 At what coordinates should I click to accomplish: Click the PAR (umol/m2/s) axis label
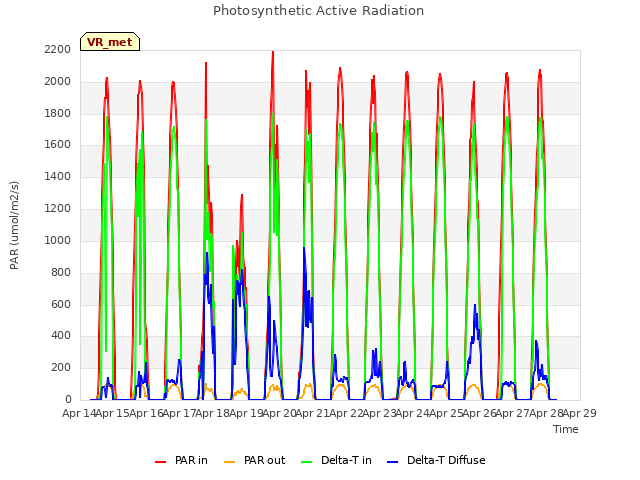[14, 225]
